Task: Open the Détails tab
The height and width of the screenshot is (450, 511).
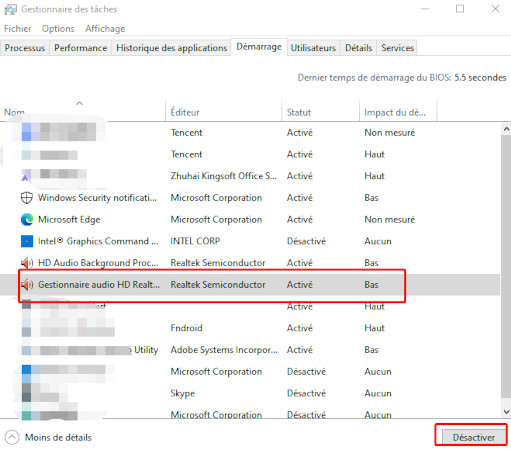Action: [x=358, y=48]
